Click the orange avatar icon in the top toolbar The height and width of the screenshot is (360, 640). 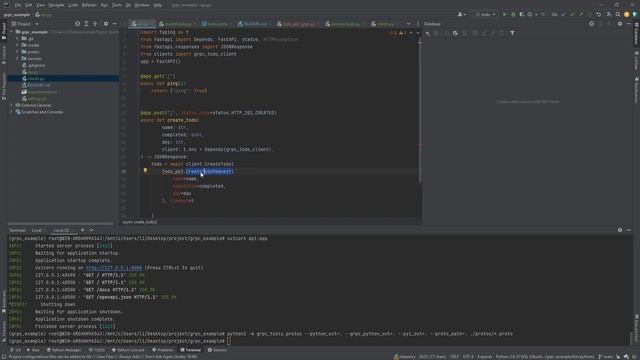point(627,14)
